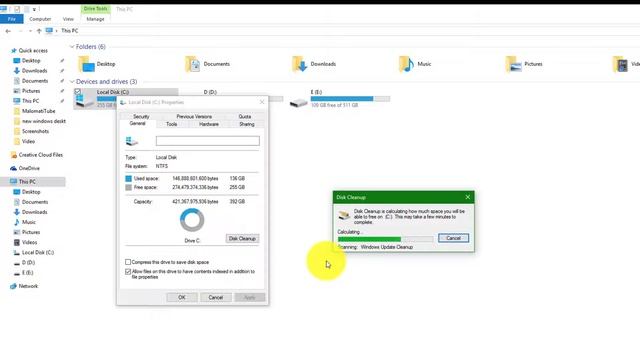Open the Music folder icon under Folders
The width and height of the screenshot is (640, 360).
[407, 64]
